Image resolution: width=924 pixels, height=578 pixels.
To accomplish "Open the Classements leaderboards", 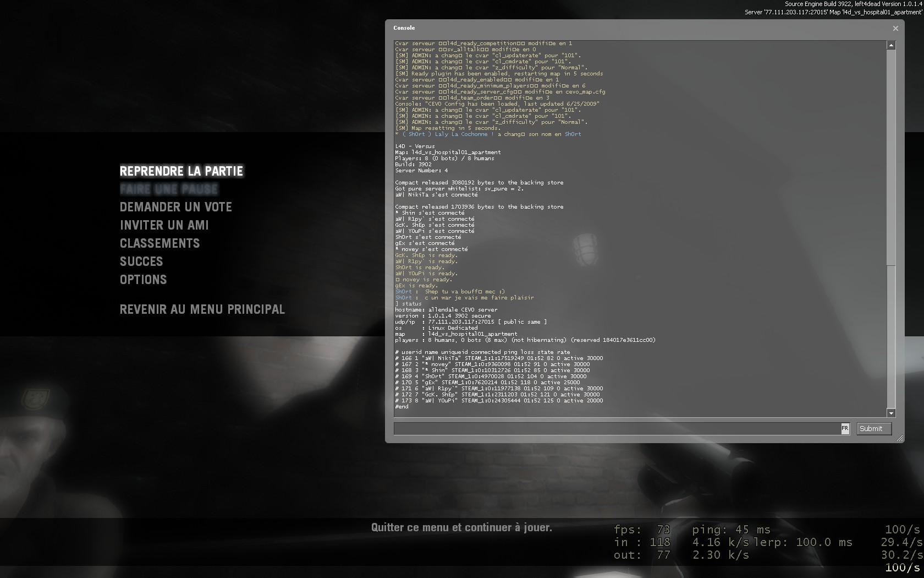I will [x=160, y=244].
